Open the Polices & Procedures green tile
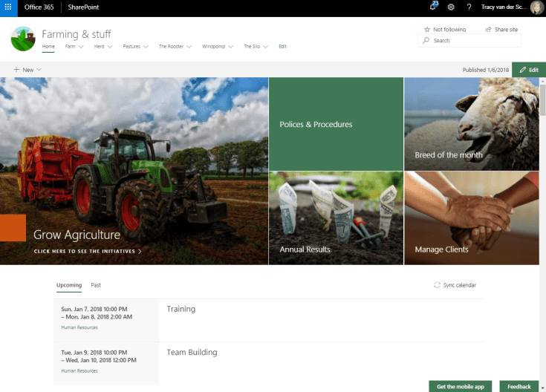This screenshot has width=546, height=392. [336, 124]
